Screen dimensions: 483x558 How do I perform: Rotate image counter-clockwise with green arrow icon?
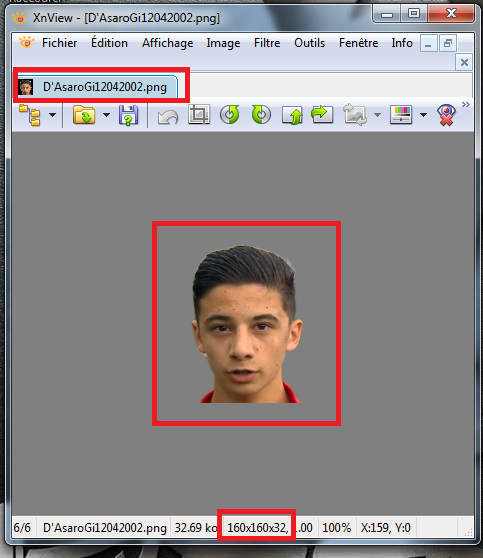pos(230,115)
